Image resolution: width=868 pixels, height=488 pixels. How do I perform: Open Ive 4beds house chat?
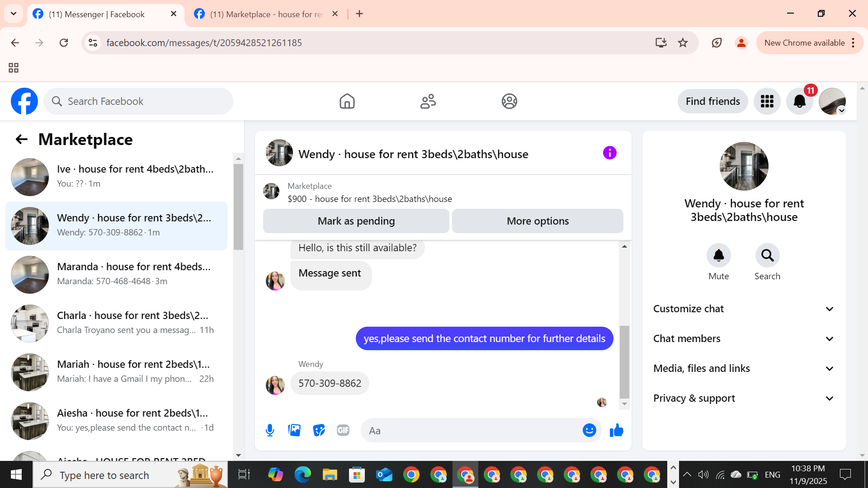(x=116, y=177)
